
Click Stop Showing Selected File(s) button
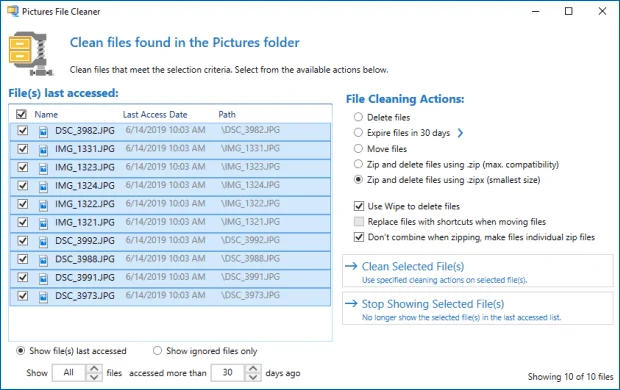coord(478,309)
